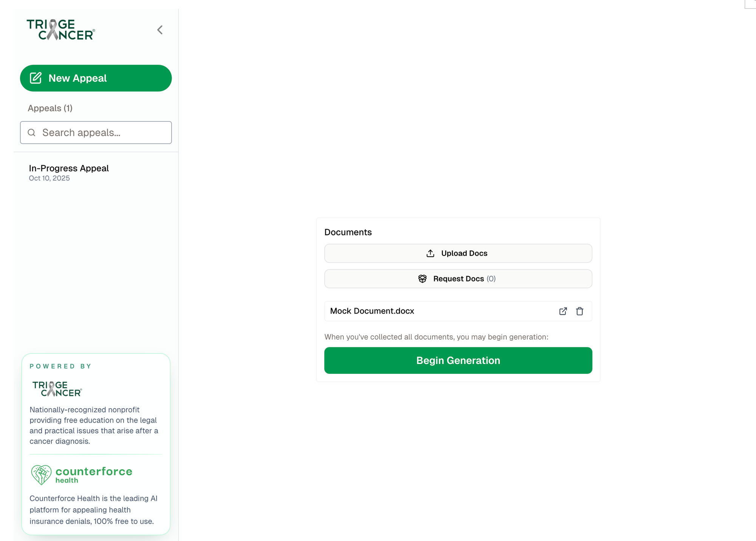Click the upload arrow icon
The width and height of the screenshot is (756, 541).
pos(430,253)
